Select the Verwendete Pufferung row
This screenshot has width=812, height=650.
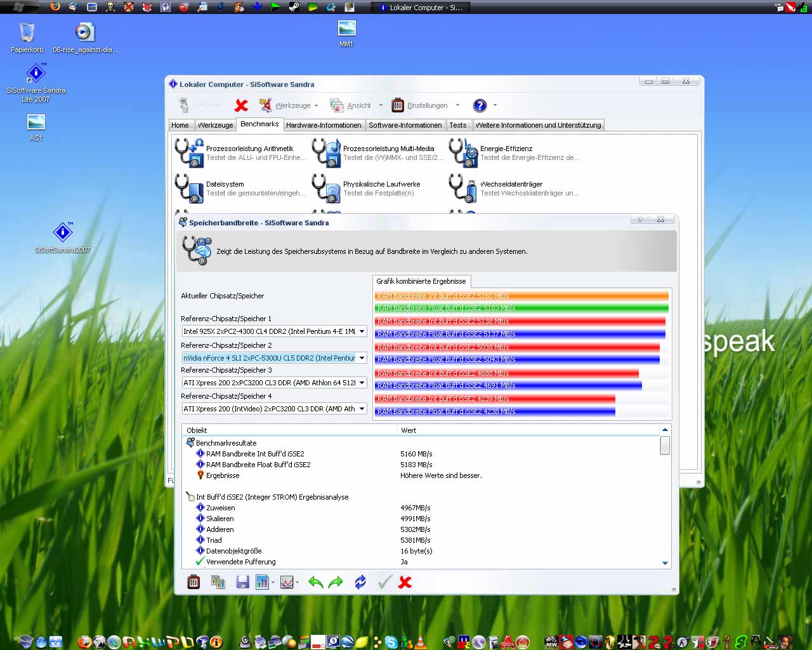240,562
